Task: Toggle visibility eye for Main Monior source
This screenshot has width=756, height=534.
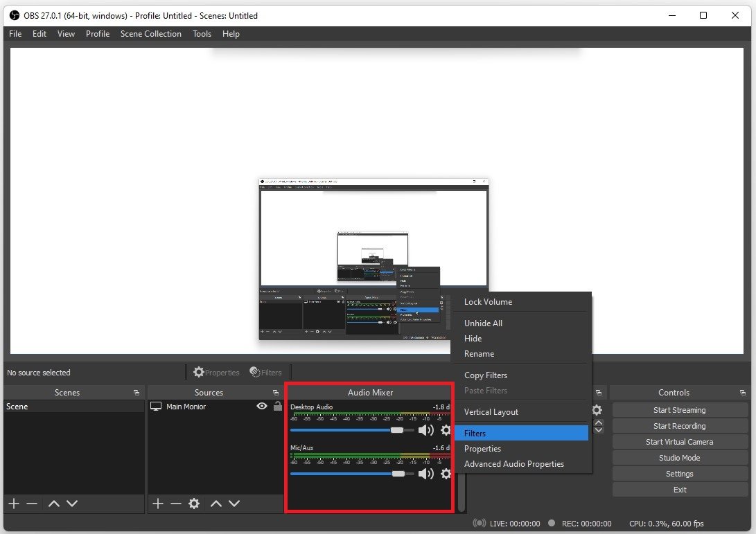Action: (262, 407)
